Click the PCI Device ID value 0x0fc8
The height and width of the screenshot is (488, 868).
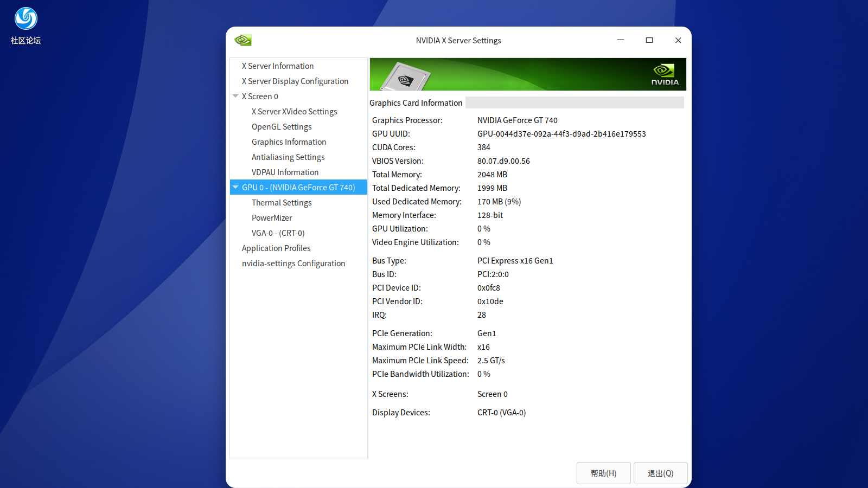tap(489, 288)
